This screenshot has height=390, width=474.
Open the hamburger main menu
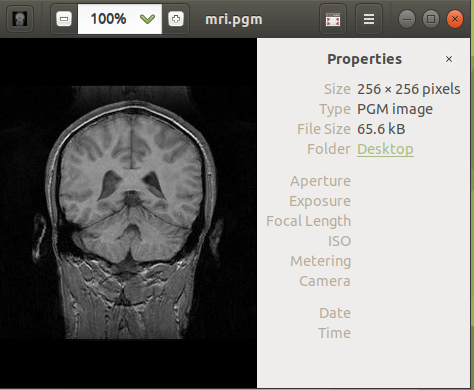[x=369, y=19]
